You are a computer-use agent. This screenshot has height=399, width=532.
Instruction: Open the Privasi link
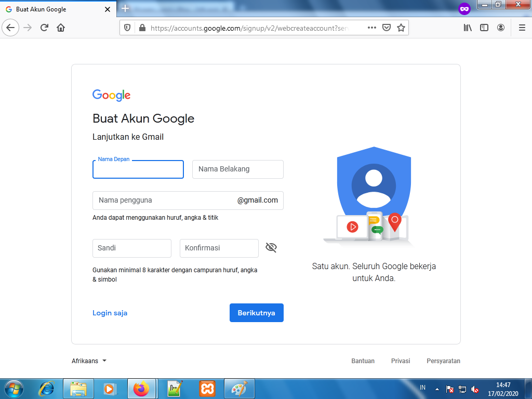(401, 361)
